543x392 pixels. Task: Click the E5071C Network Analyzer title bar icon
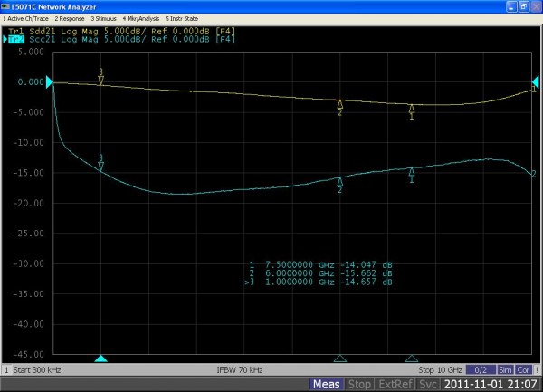pos(5,6)
